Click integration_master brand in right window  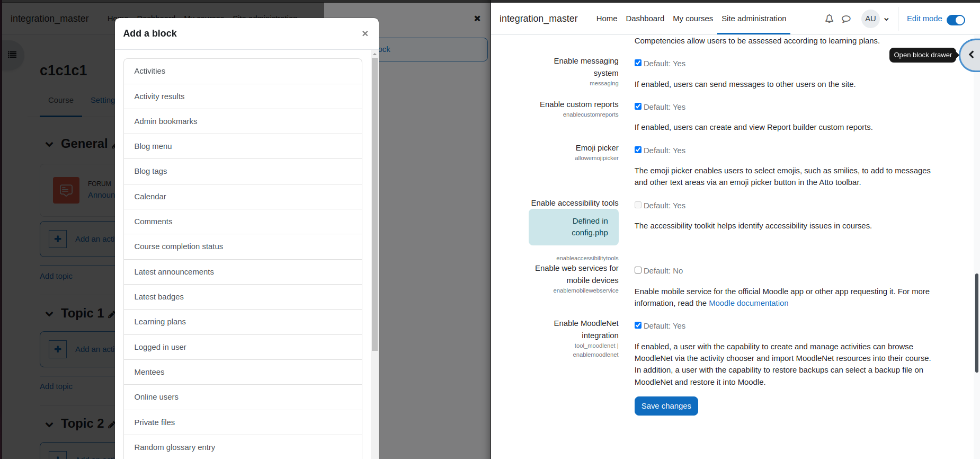[538, 19]
